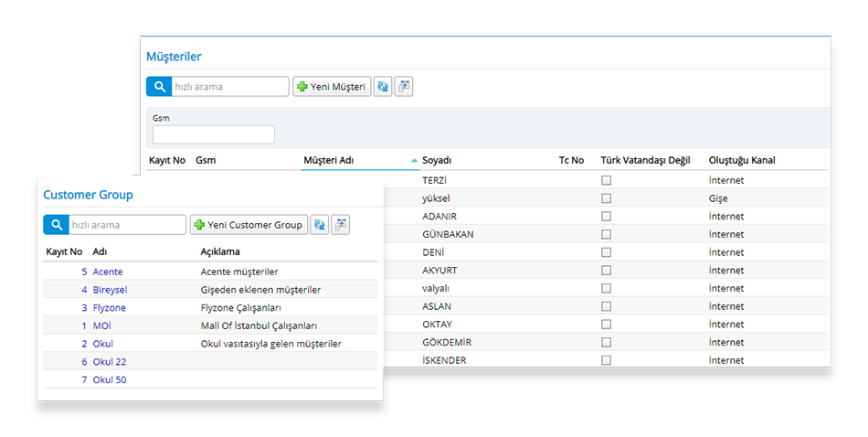The width and height of the screenshot is (868, 437).
Task: Check the Türk Vatandaşı Değil box for ADANIR
Action: pyautogui.click(x=606, y=217)
